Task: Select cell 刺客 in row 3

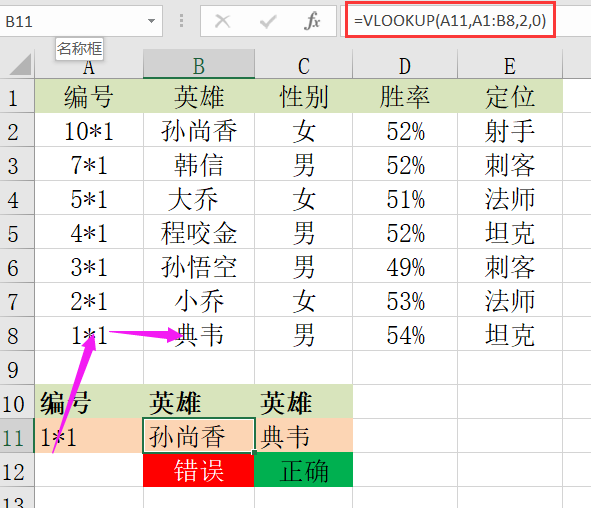Action: point(510,165)
